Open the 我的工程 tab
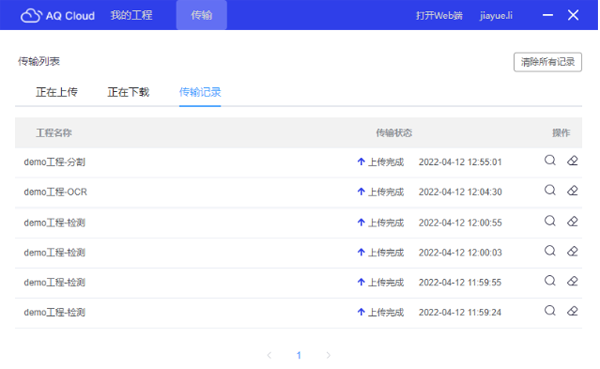 (131, 15)
